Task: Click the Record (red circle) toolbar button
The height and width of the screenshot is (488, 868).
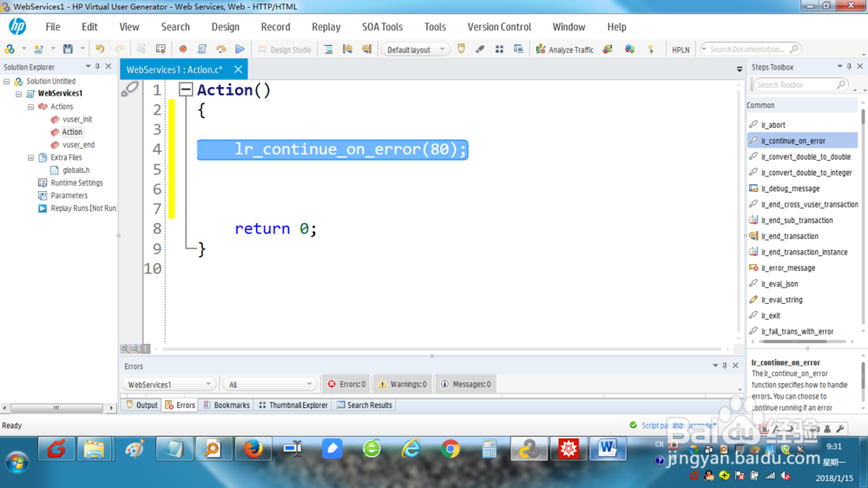Action: pyautogui.click(x=182, y=49)
